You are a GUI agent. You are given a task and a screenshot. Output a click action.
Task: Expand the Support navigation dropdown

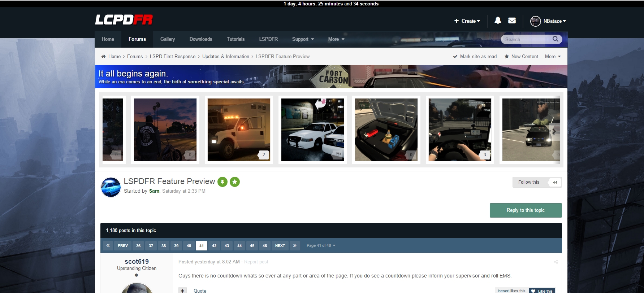click(303, 39)
